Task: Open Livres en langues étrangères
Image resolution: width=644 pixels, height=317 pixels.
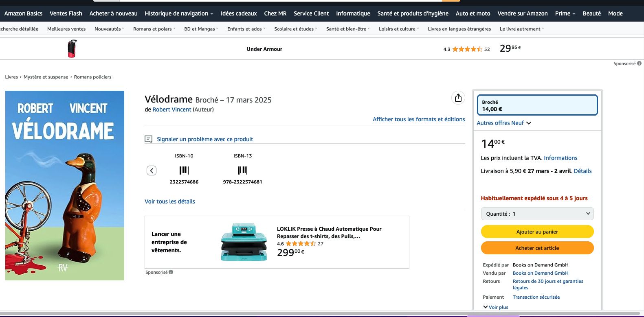Action: click(459, 29)
